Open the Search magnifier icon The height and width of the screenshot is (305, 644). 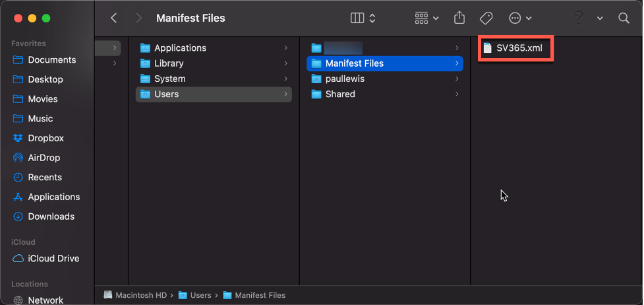coord(624,18)
